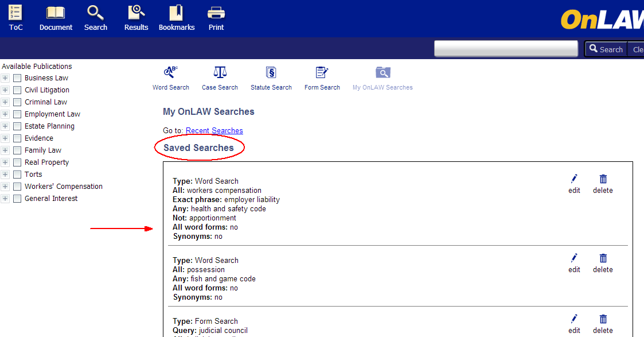The image size is (644, 337).
Task: Click the Civil Litigation publication label
Action: 47,90
